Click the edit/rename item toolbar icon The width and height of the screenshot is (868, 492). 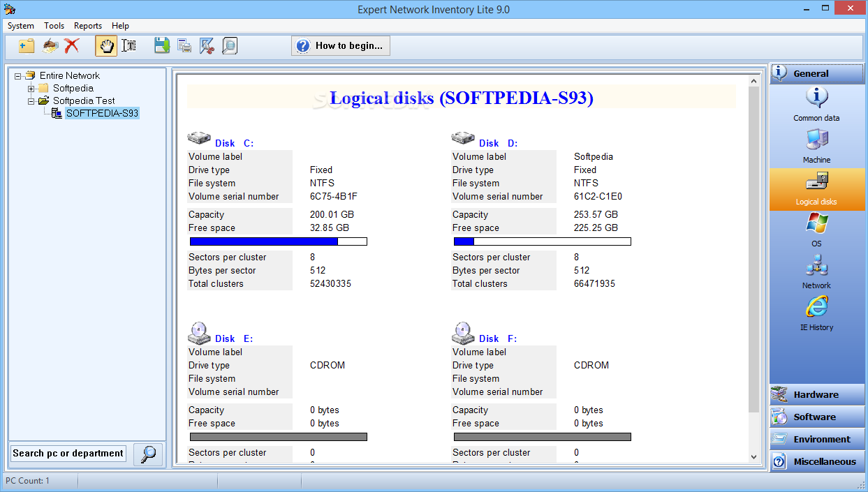tap(50, 46)
